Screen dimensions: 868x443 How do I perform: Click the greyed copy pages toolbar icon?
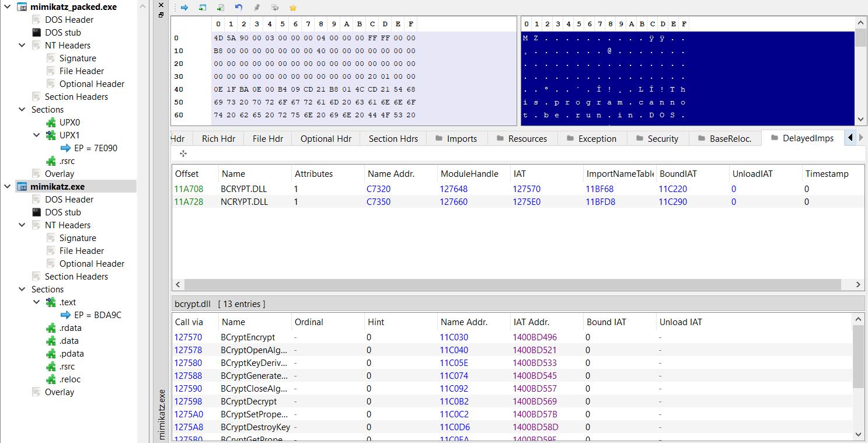[275, 8]
